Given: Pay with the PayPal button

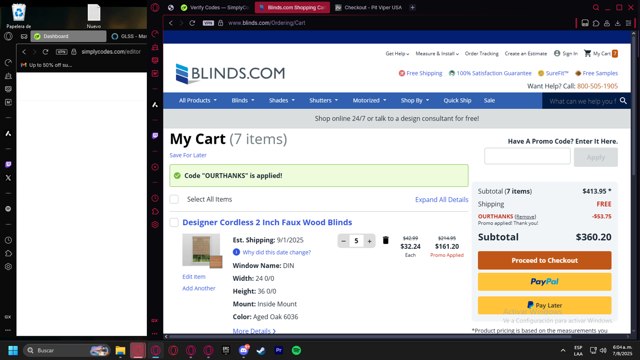Looking at the screenshot, I should tap(544, 282).
